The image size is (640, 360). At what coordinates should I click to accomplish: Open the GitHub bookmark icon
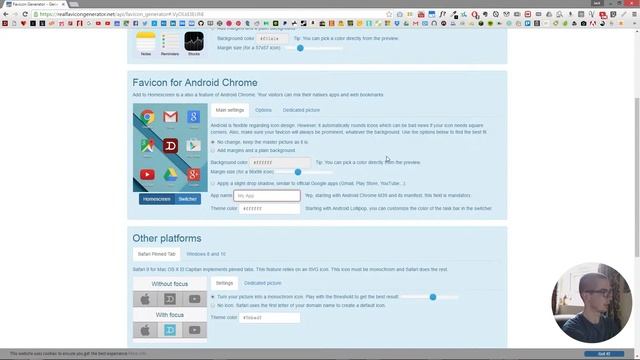point(201,24)
